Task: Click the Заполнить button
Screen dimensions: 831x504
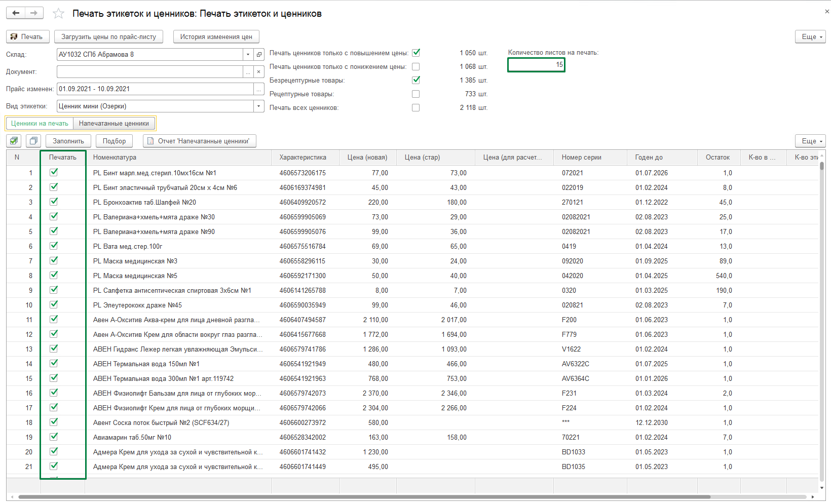Action: coord(68,141)
